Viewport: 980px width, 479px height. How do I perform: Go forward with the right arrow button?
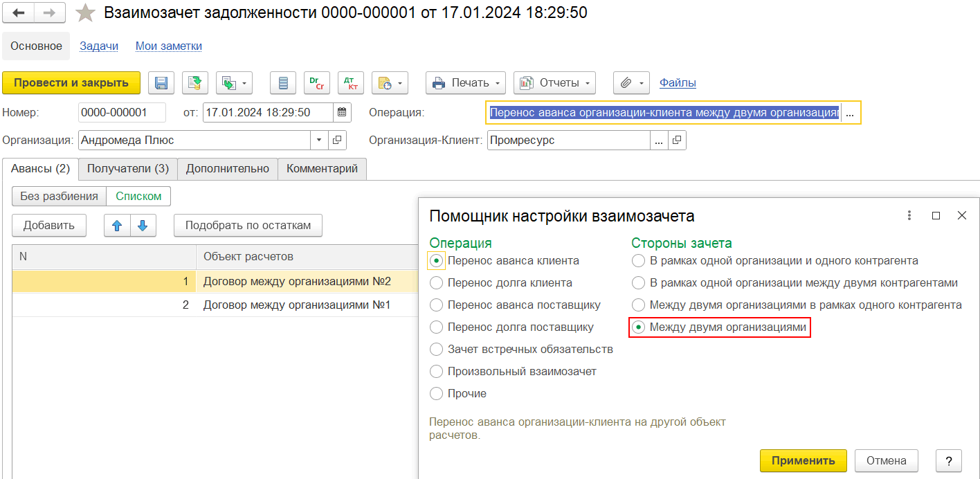(50, 12)
